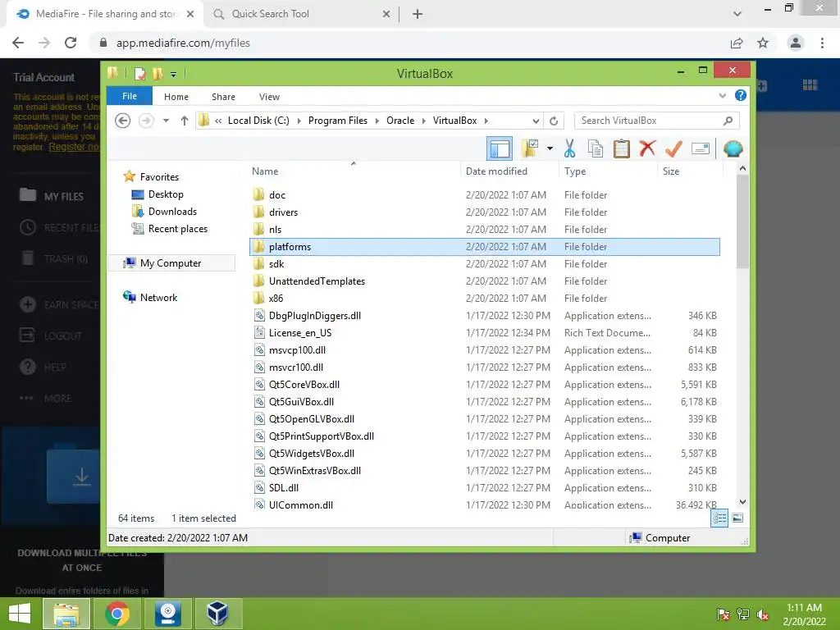The image size is (840, 630).
Task: Bookmark this page with the star icon
Action: point(763,43)
